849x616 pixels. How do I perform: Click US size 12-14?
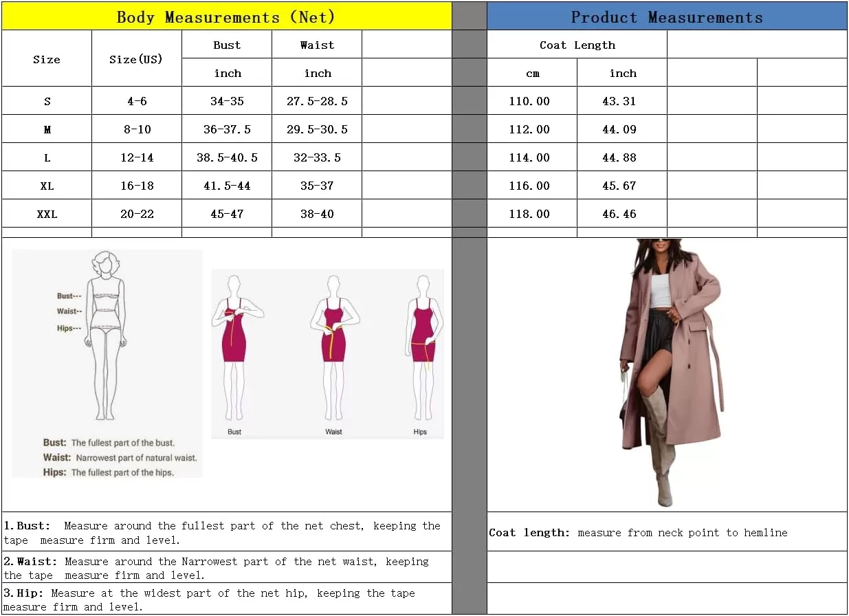(137, 157)
